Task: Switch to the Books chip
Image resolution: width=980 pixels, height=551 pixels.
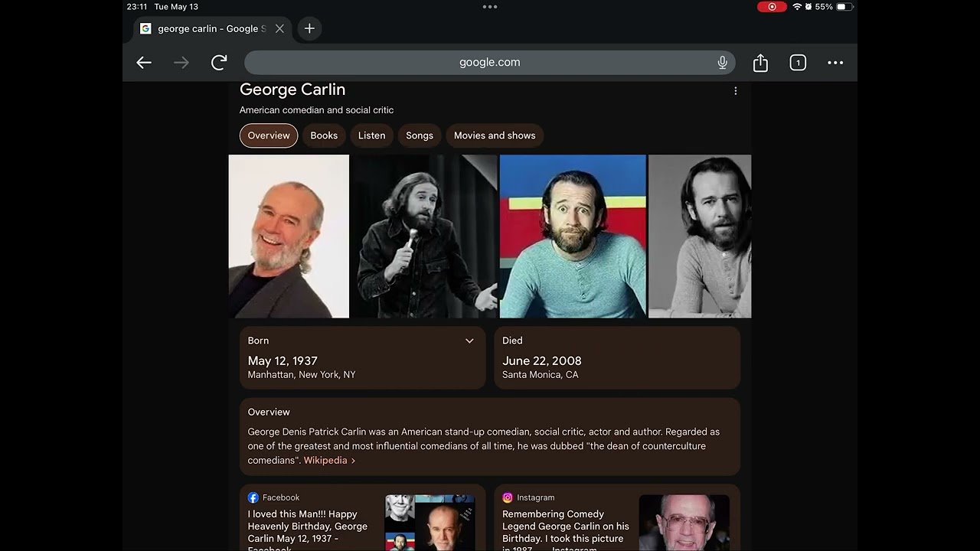Action: (324, 135)
